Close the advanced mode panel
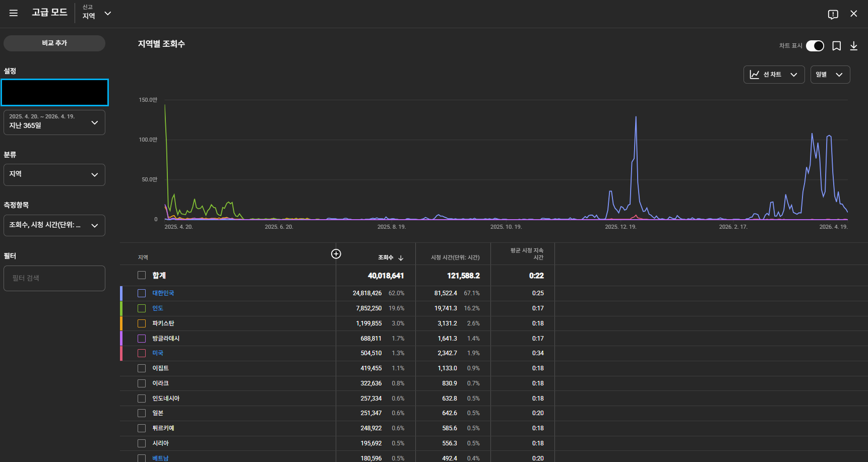This screenshot has height=462, width=868. (x=853, y=14)
